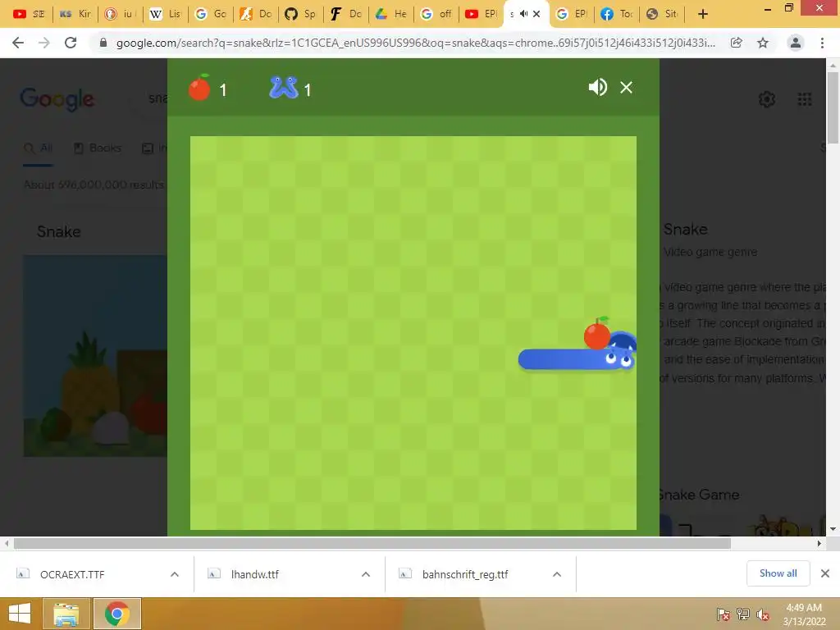Screen dimensions: 840x630
Task: Go forward in browser history
Action: coord(44,43)
